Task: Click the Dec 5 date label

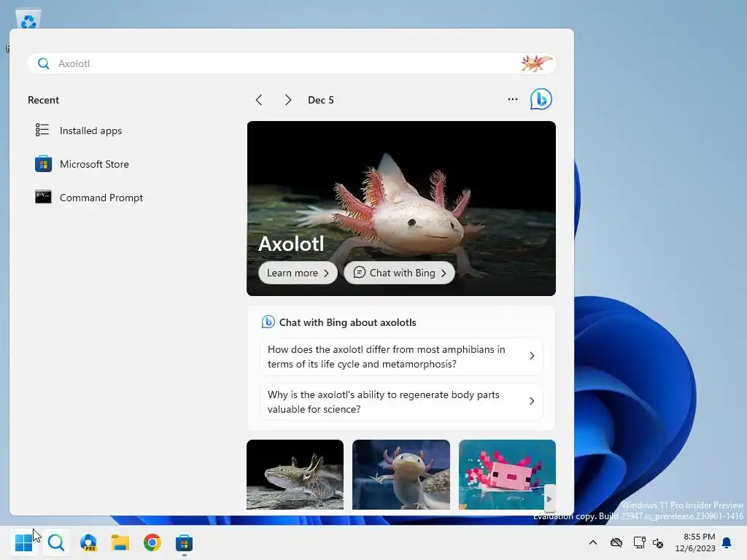Action: [x=321, y=100]
